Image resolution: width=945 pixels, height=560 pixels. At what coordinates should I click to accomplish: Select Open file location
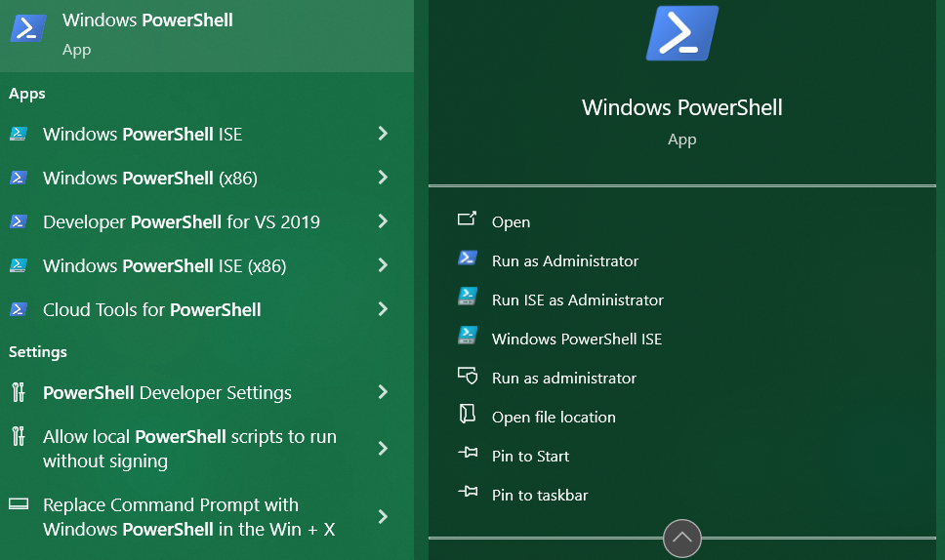pos(554,418)
